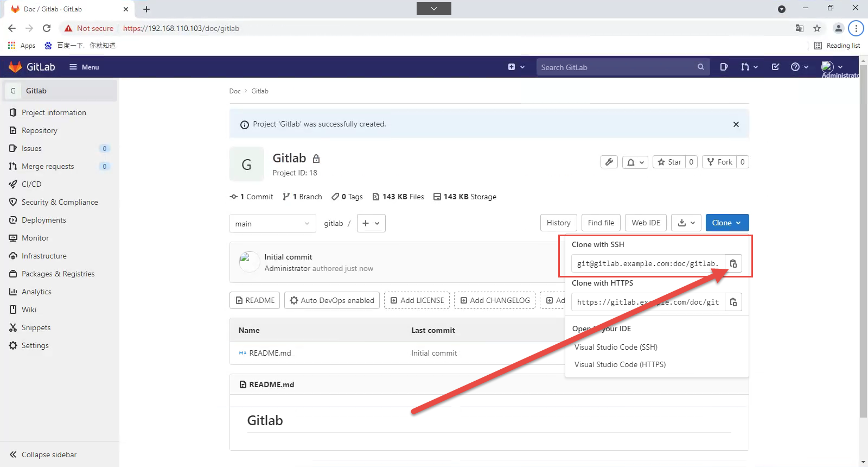View the 1 Commit link
868x467 pixels.
pos(252,197)
